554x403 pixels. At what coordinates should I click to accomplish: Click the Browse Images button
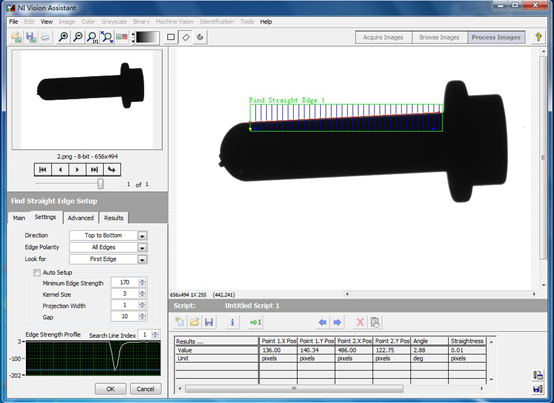pos(439,37)
